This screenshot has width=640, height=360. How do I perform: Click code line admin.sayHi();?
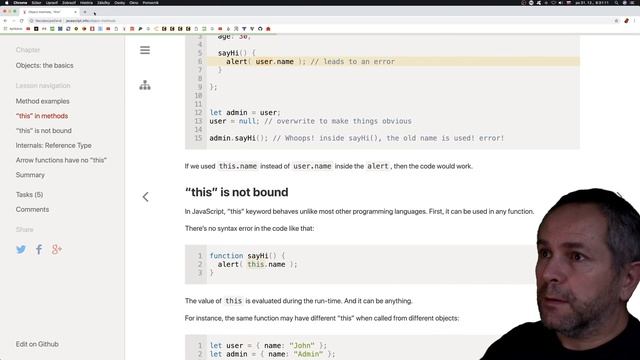(357, 138)
